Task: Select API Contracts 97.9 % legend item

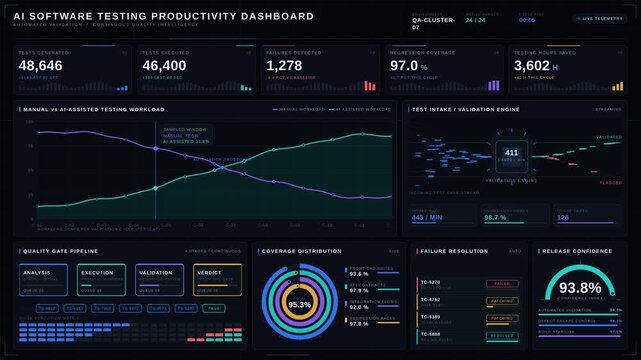Action: 372,288
